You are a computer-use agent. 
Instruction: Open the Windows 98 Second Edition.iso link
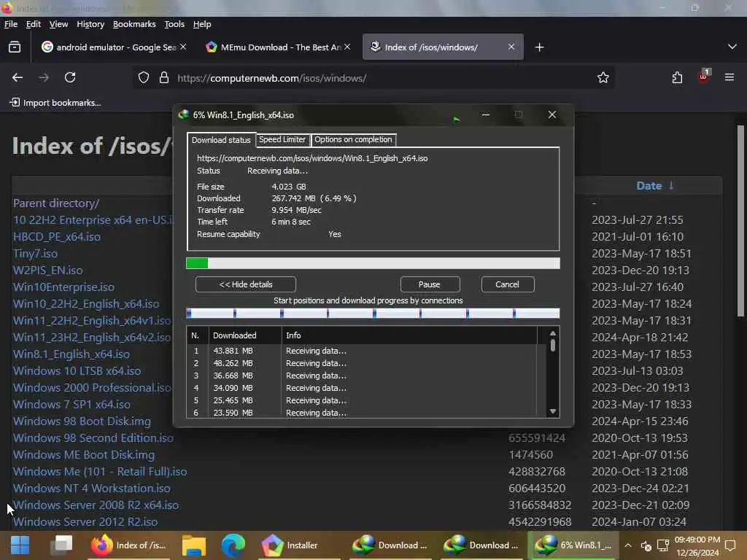pos(93,437)
